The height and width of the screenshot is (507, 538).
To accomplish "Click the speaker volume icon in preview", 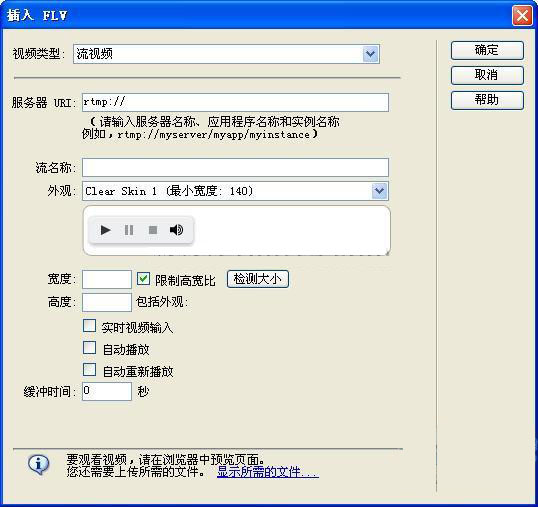I will click(176, 230).
